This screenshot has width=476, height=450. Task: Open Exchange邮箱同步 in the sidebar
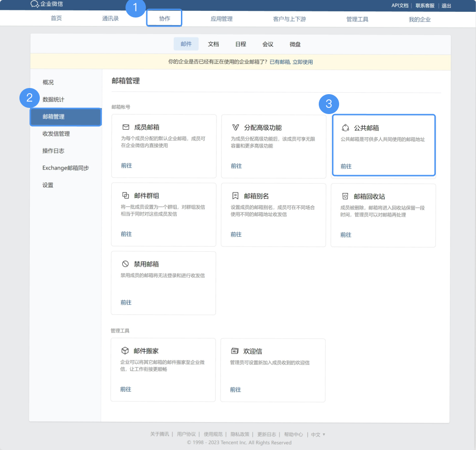[x=65, y=168]
